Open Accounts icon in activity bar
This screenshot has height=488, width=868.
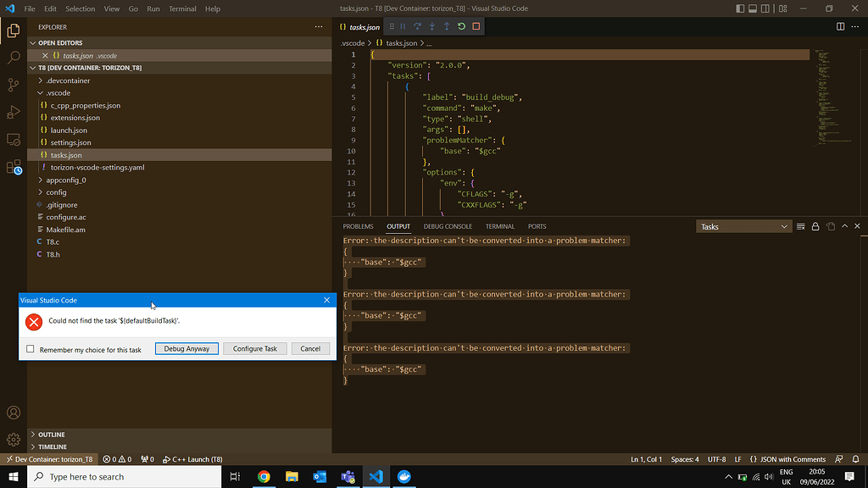coord(14,413)
